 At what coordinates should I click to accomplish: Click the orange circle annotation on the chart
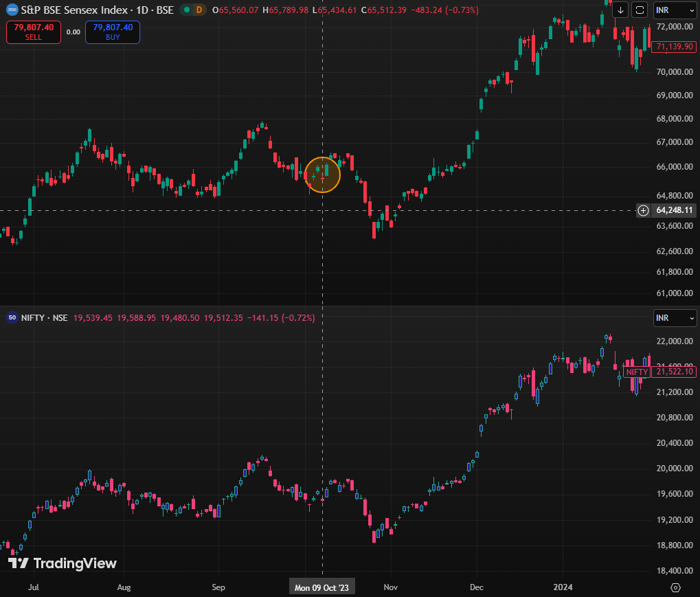322,174
